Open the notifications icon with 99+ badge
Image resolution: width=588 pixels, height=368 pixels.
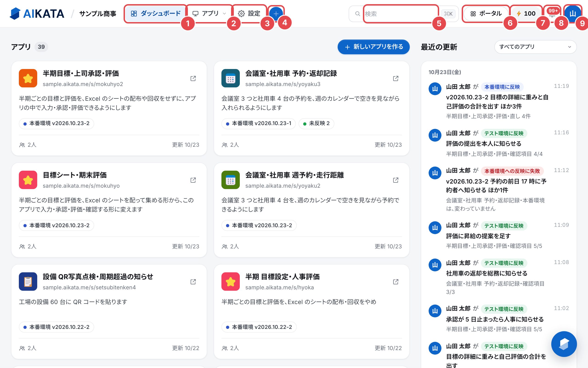[x=552, y=14]
